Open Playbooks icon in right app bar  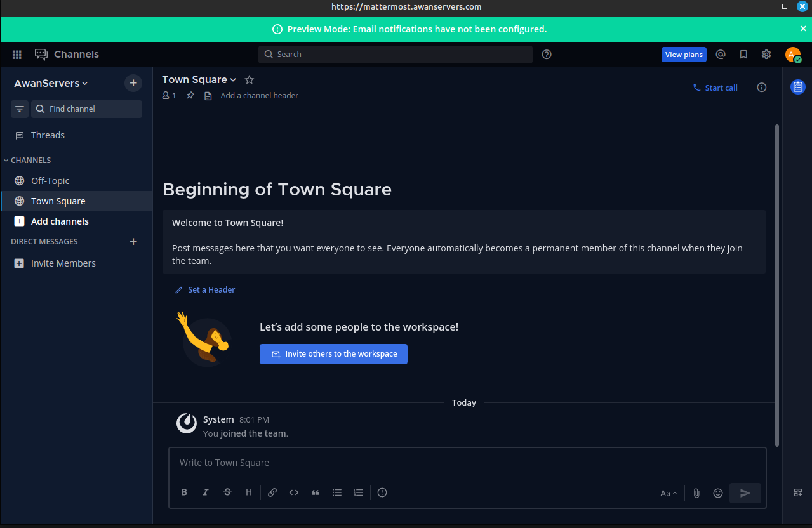tap(797, 87)
